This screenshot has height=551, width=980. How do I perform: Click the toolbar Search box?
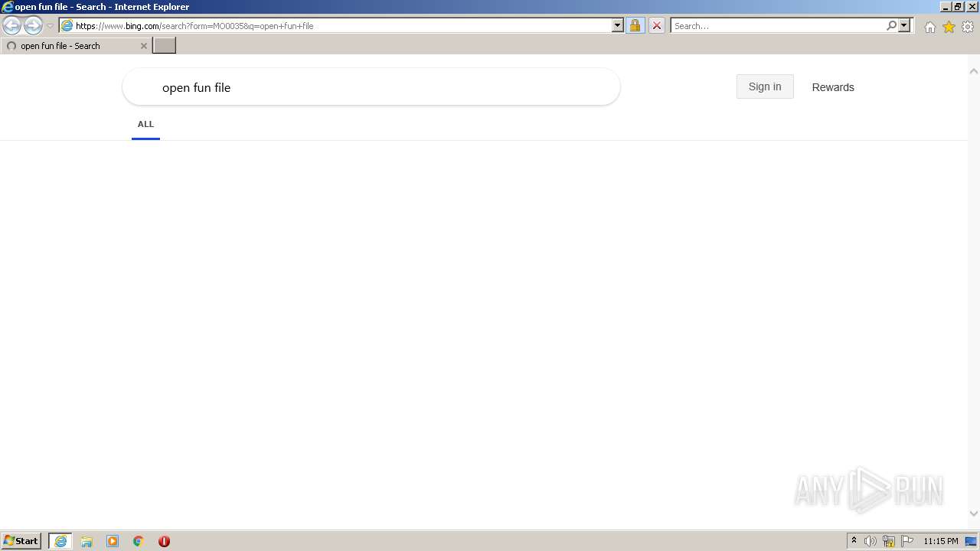(778, 26)
